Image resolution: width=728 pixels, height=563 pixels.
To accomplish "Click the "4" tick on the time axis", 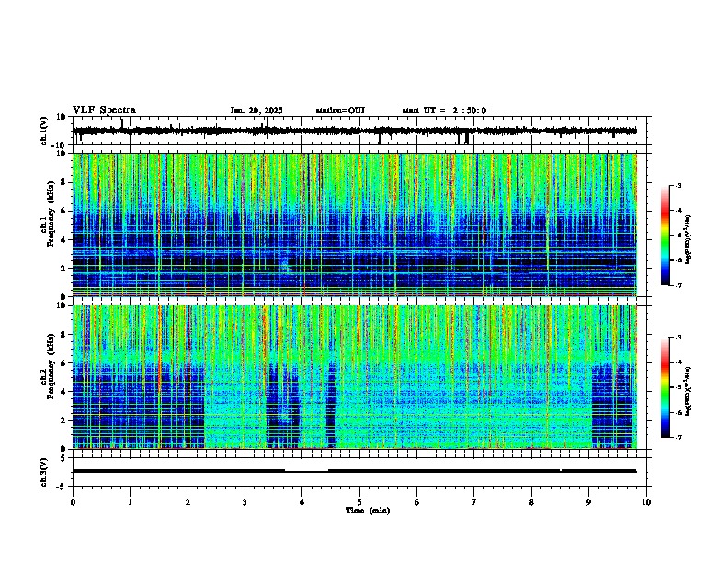I will [x=302, y=502].
